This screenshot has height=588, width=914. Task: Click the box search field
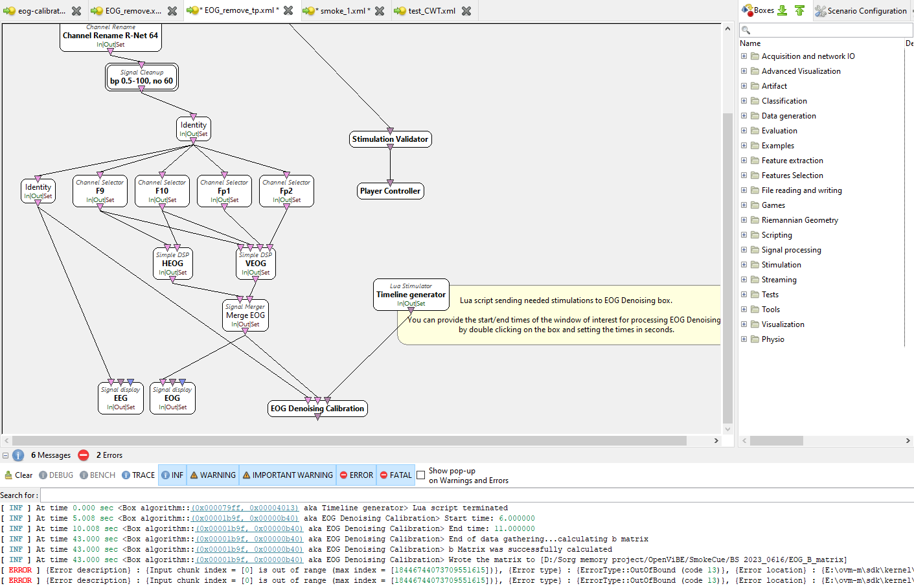click(x=827, y=30)
